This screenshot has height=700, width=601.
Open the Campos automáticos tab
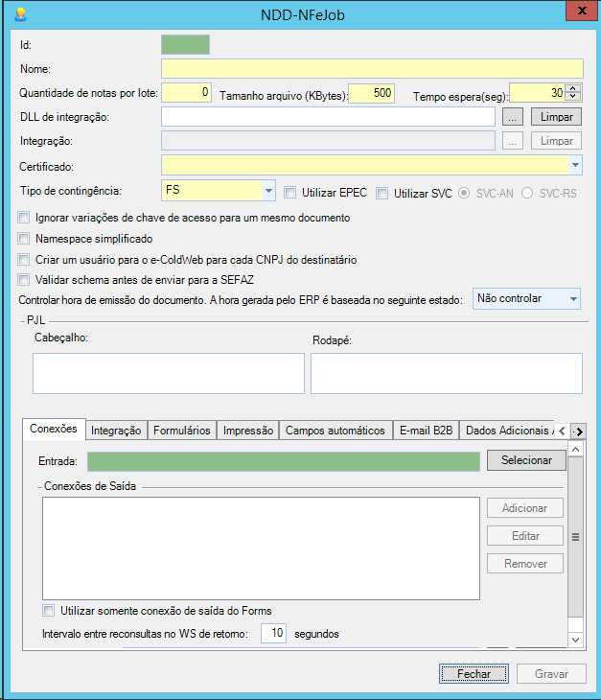pyautogui.click(x=335, y=431)
